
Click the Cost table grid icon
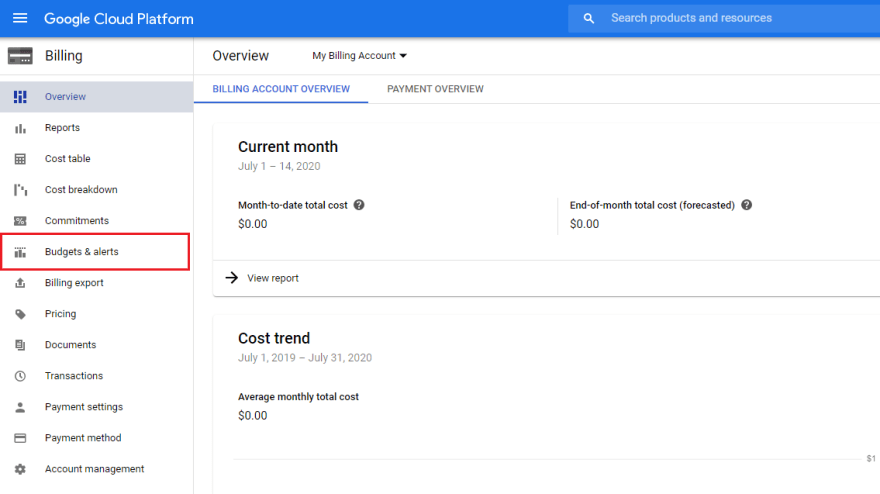tap(20, 159)
